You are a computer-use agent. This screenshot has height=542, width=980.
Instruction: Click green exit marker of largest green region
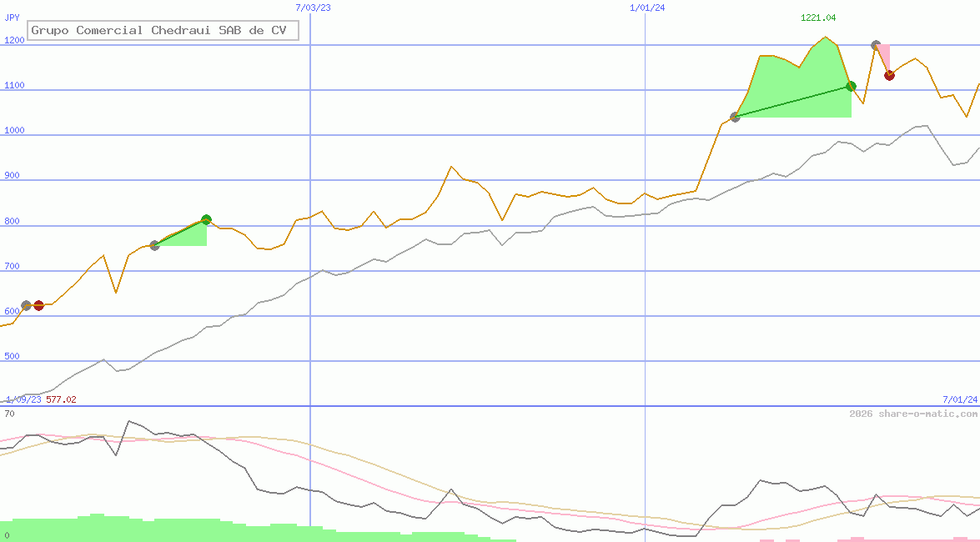(x=851, y=86)
